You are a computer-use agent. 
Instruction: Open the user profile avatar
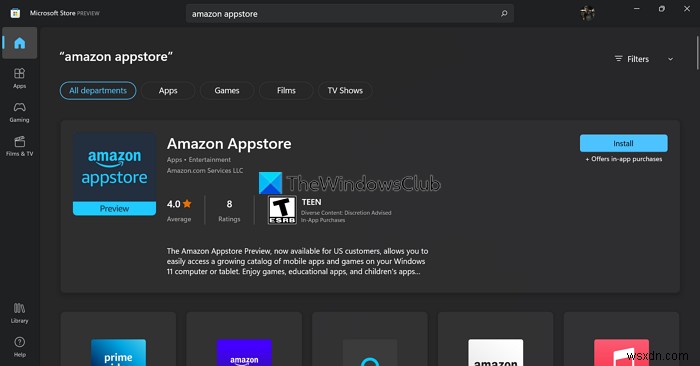pos(588,13)
